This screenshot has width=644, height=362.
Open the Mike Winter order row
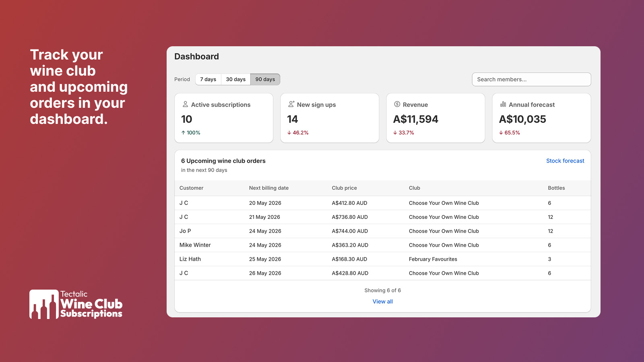[195, 245]
